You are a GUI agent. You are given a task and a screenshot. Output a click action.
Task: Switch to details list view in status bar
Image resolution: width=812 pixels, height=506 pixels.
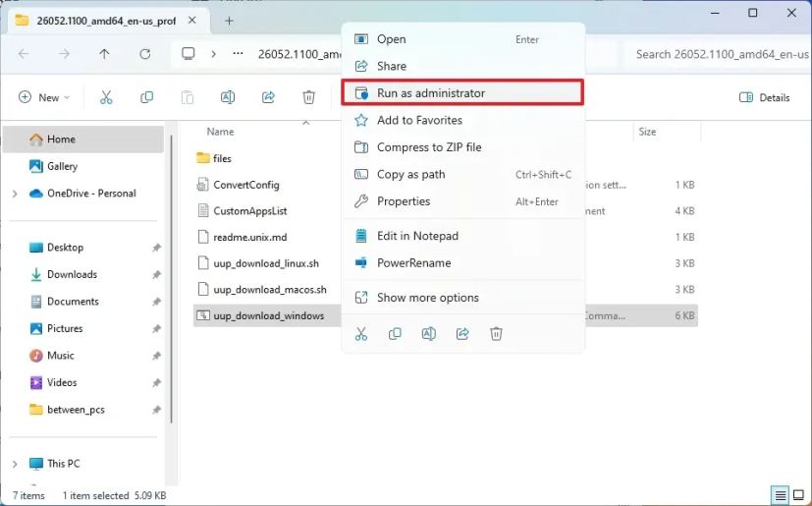781,495
